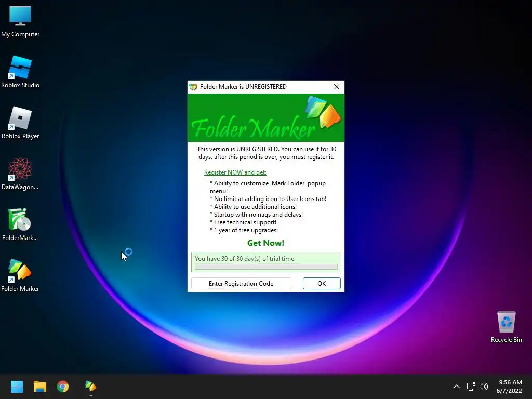Select the FolderMark installer desktop icon
This screenshot has height=399, width=532.
[20, 224]
